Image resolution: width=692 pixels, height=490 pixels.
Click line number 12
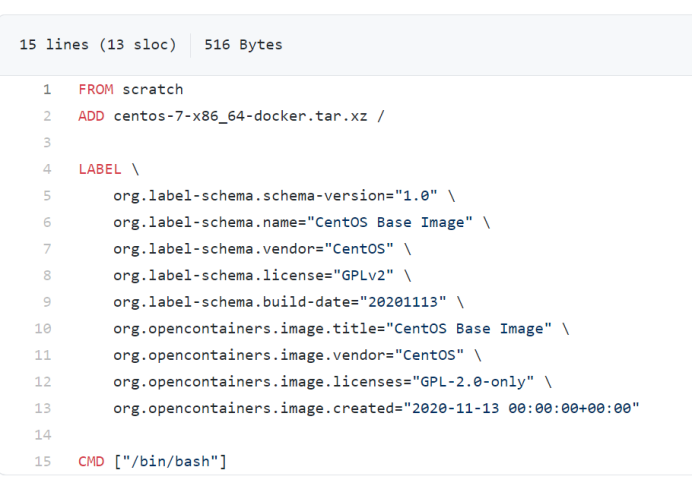pyautogui.click(x=43, y=381)
